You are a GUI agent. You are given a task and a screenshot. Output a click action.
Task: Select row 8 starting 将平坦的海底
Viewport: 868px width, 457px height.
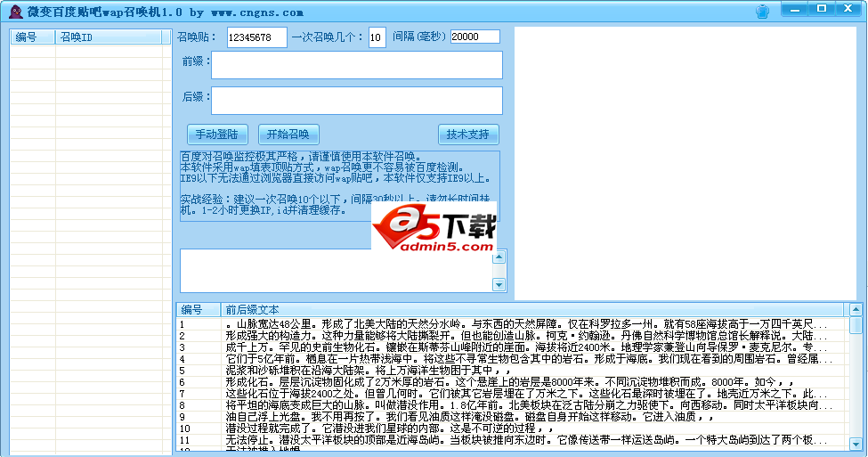pyautogui.click(x=512, y=405)
